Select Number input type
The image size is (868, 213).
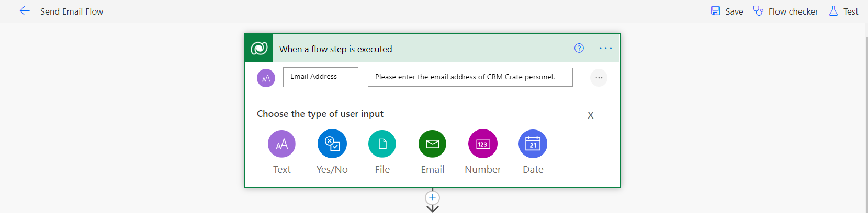482,144
